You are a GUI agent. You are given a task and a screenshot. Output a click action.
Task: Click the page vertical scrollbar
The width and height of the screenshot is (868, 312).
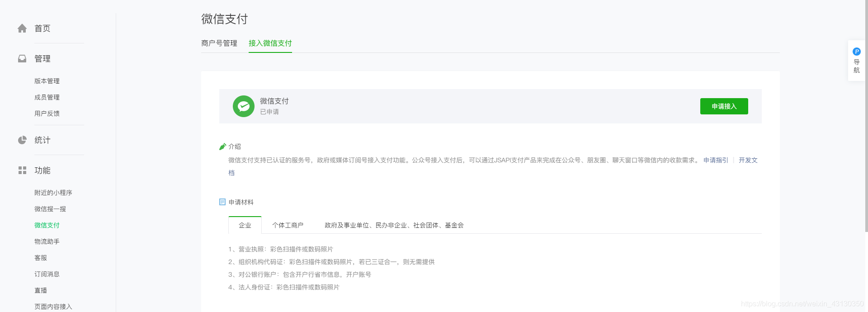866,116
